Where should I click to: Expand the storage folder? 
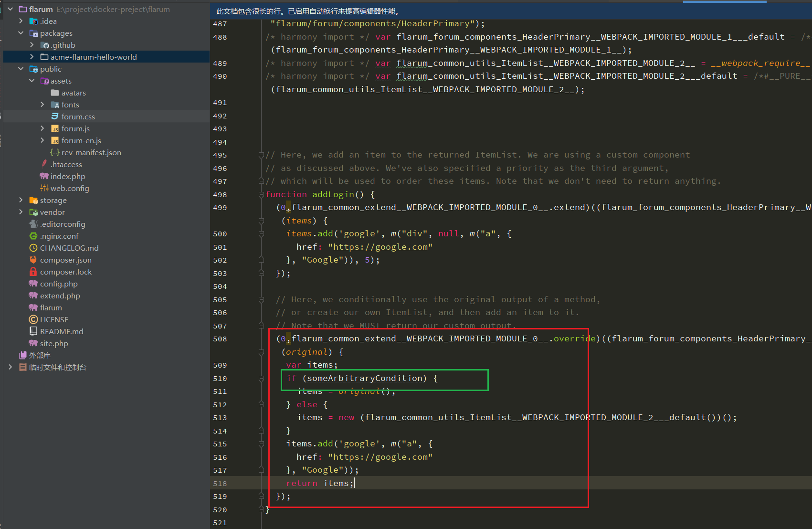pos(21,200)
